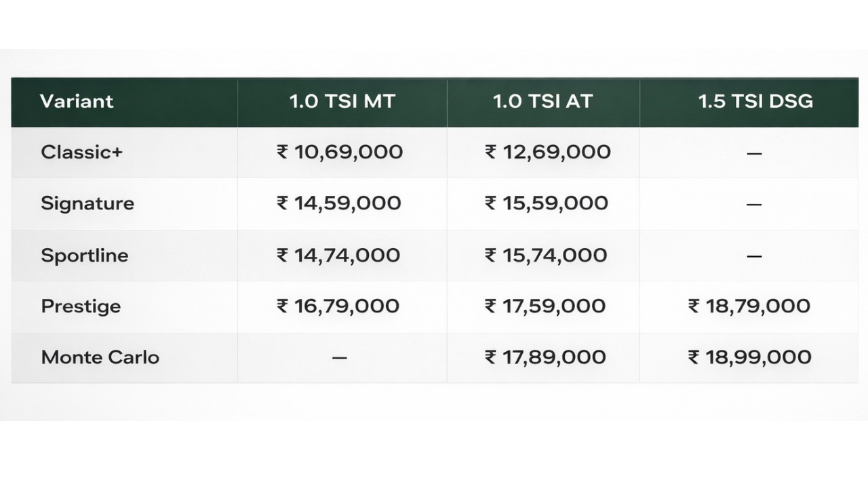Click the Variant column header
868x488 pixels.
coord(77,102)
